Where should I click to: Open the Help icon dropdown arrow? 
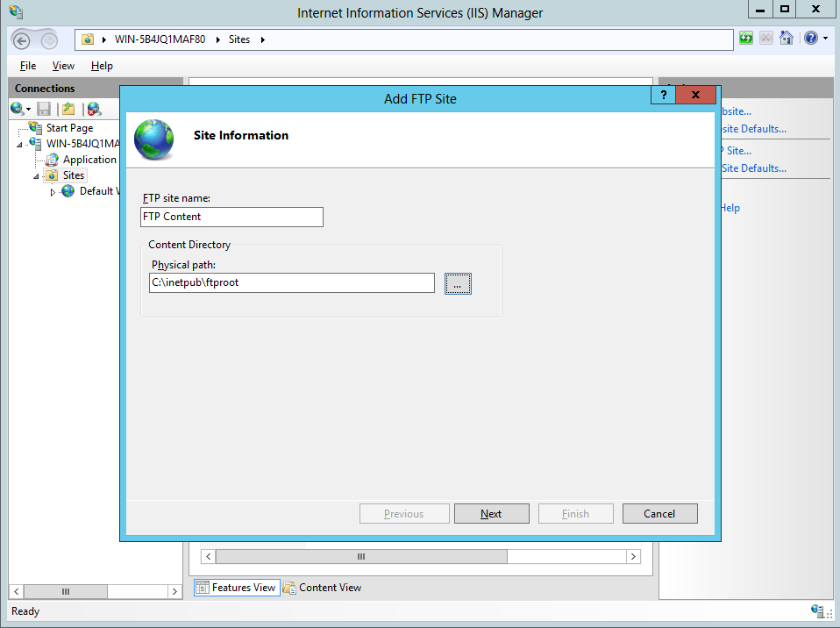[x=825, y=39]
